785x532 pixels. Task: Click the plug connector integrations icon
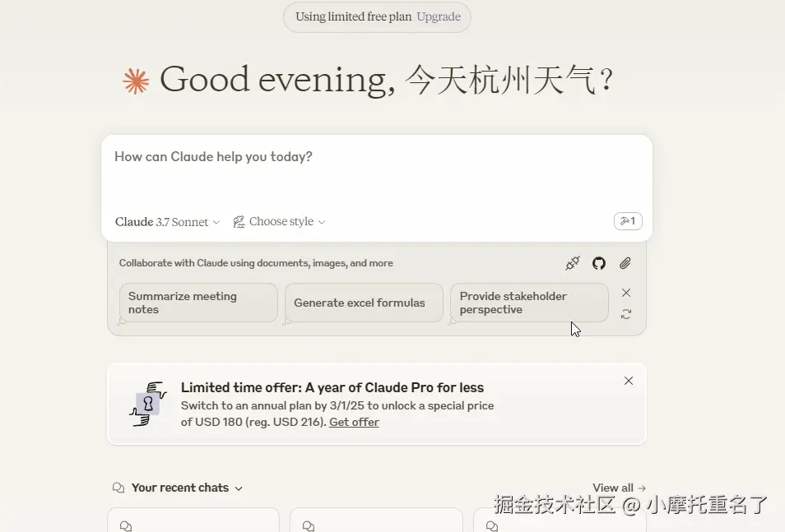click(x=572, y=263)
